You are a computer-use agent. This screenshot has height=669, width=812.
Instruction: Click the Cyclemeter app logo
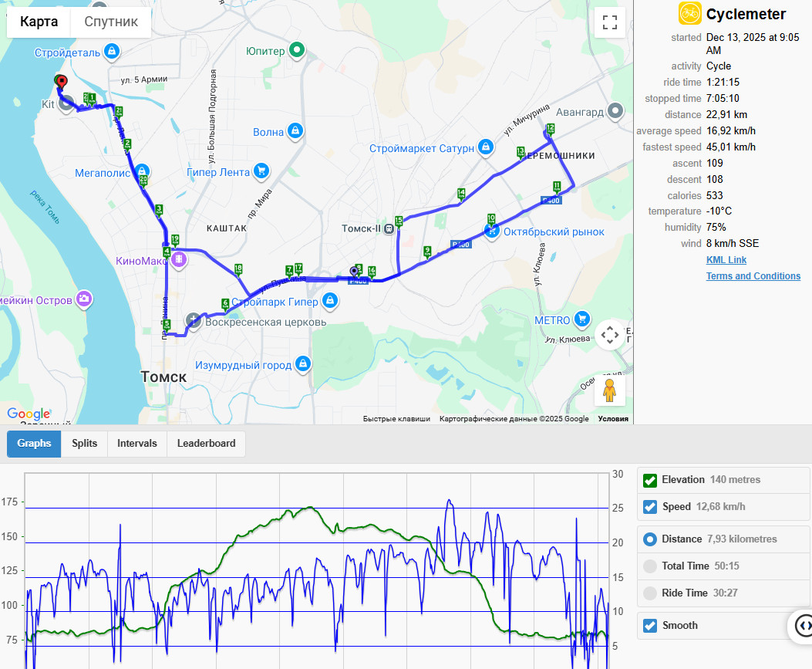tap(690, 13)
